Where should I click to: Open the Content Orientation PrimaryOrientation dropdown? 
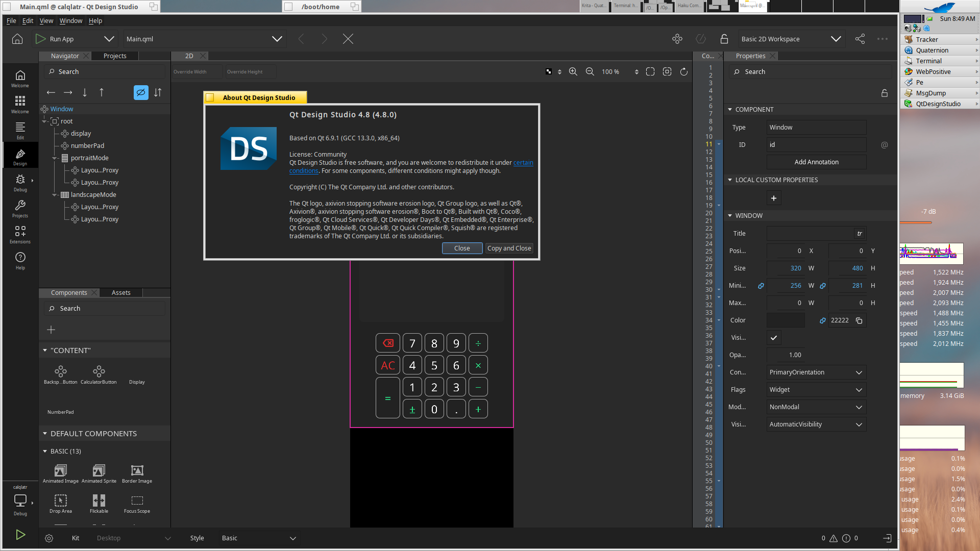coord(816,372)
